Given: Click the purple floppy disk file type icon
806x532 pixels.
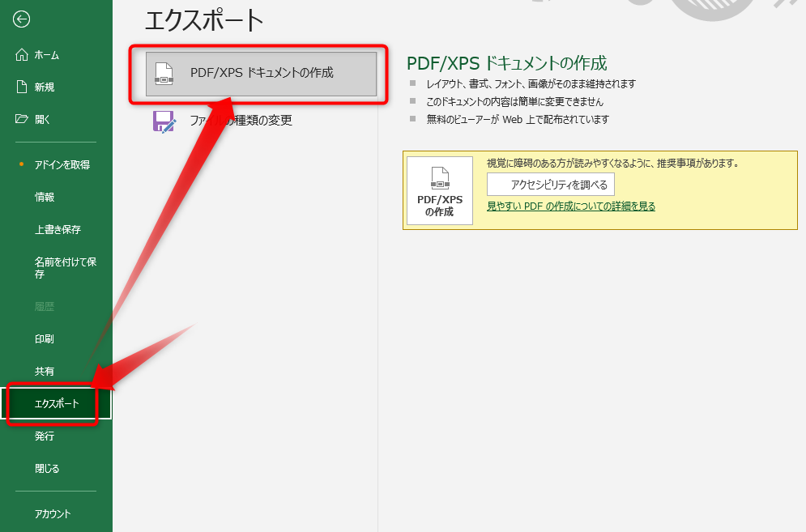Looking at the screenshot, I should 164,121.
